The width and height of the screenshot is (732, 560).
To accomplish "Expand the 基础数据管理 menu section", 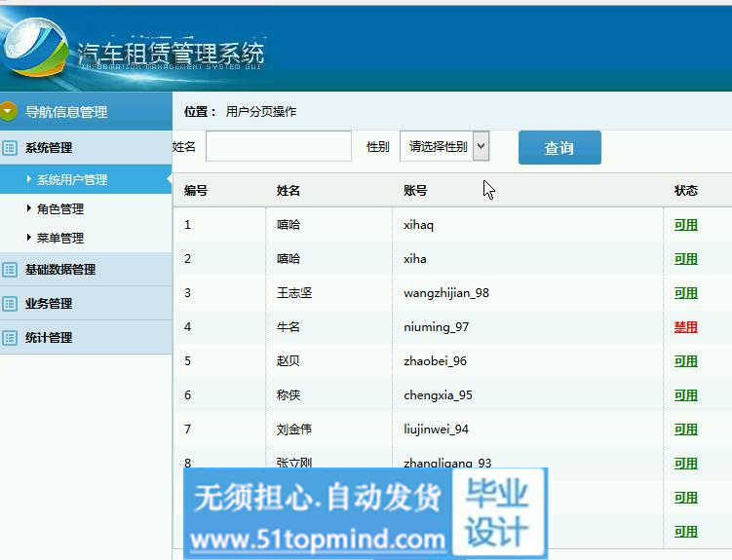I will click(x=60, y=270).
